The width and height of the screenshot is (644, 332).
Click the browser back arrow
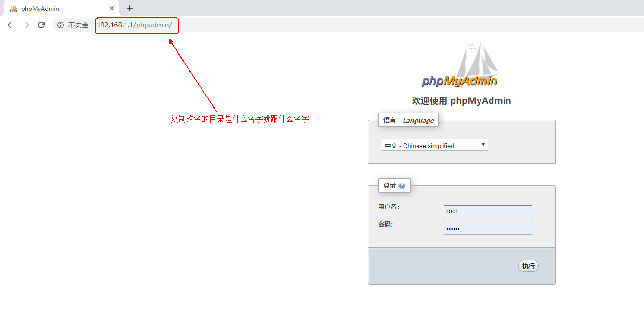[x=10, y=25]
